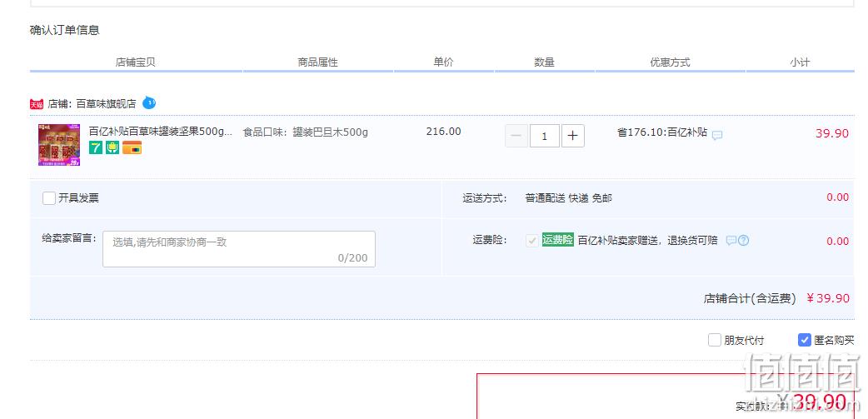Click the Tmall (天猫) shop badge icon

point(37,104)
